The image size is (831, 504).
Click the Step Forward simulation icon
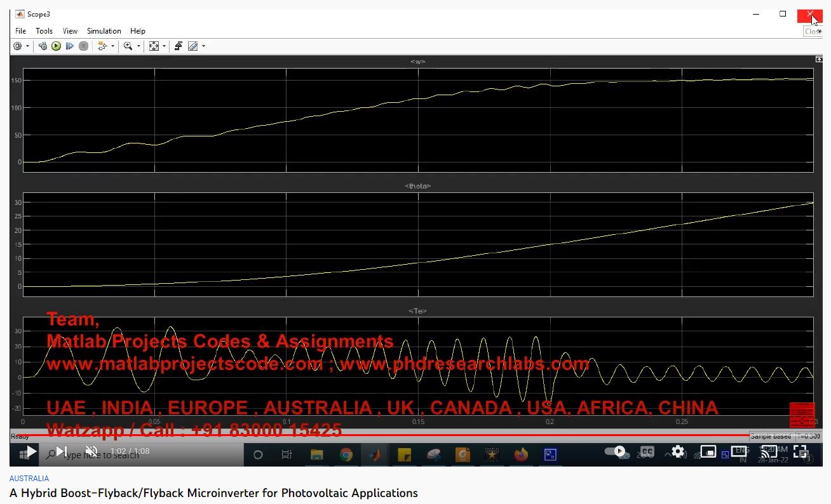pyautogui.click(x=70, y=46)
